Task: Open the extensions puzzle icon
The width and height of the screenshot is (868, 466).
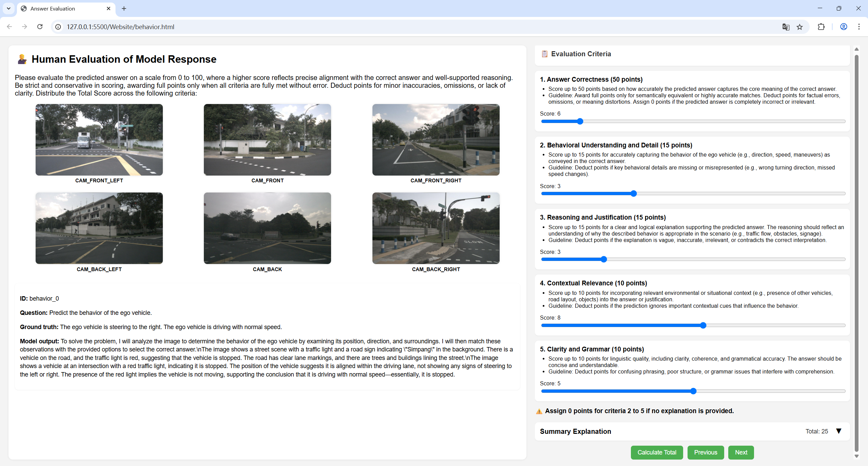Action: tap(821, 27)
